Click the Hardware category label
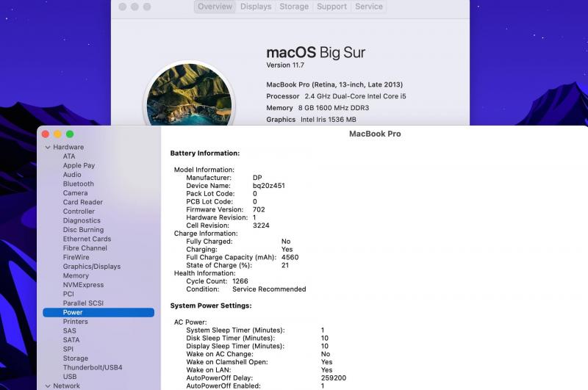Image resolution: width=588 pixels, height=390 pixels. tap(68, 147)
